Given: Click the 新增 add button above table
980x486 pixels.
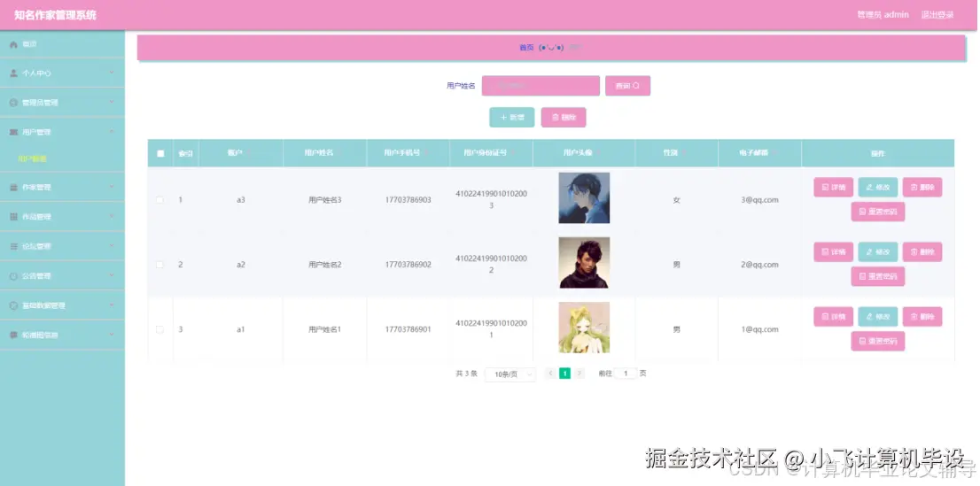Looking at the screenshot, I should (512, 118).
